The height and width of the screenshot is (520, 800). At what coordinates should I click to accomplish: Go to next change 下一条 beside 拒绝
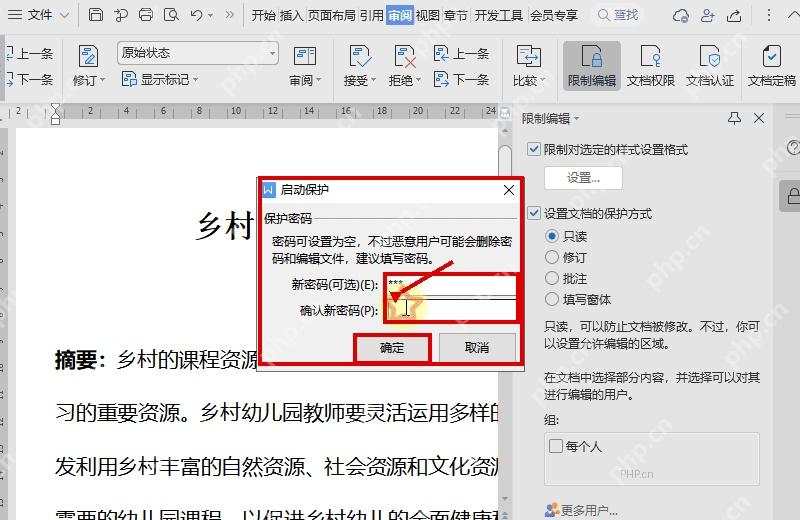click(x=461, y=79)
